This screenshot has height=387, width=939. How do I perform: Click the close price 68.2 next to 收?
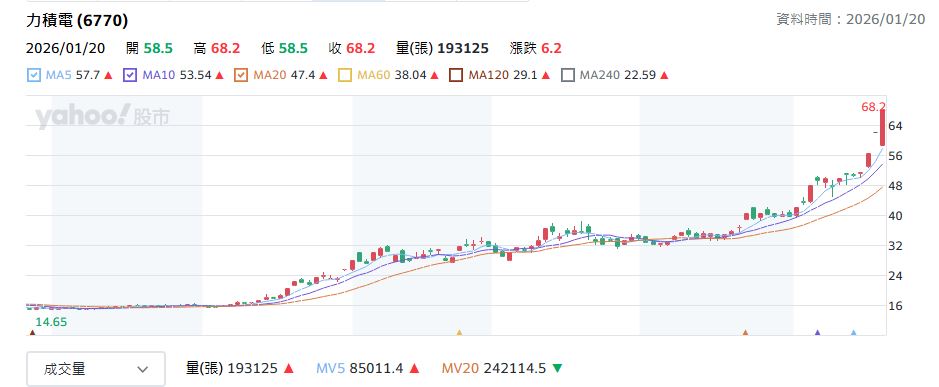coord(361,49)
